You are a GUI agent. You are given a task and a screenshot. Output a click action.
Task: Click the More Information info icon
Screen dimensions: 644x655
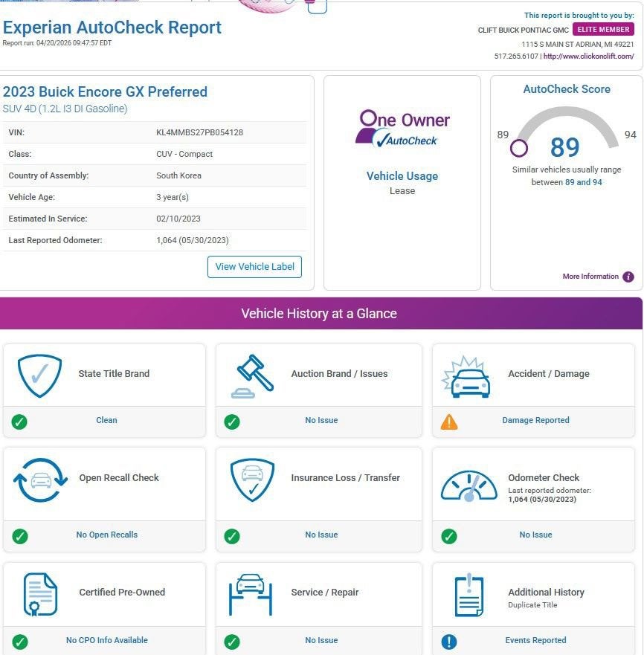point(628,277)
